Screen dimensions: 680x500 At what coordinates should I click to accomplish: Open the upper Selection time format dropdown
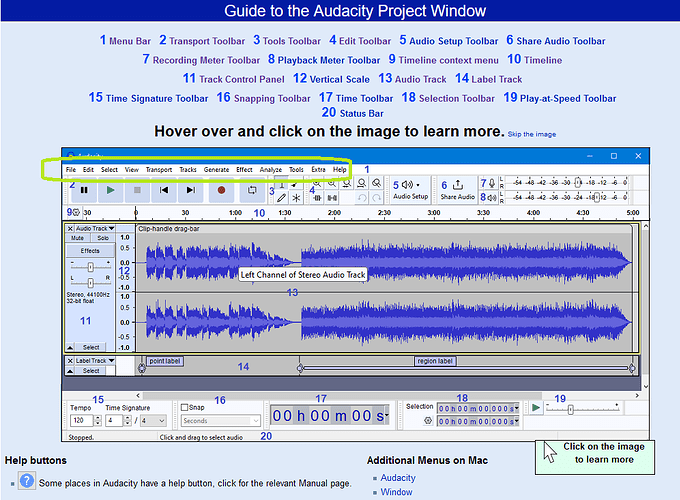(x=517, y=408)
